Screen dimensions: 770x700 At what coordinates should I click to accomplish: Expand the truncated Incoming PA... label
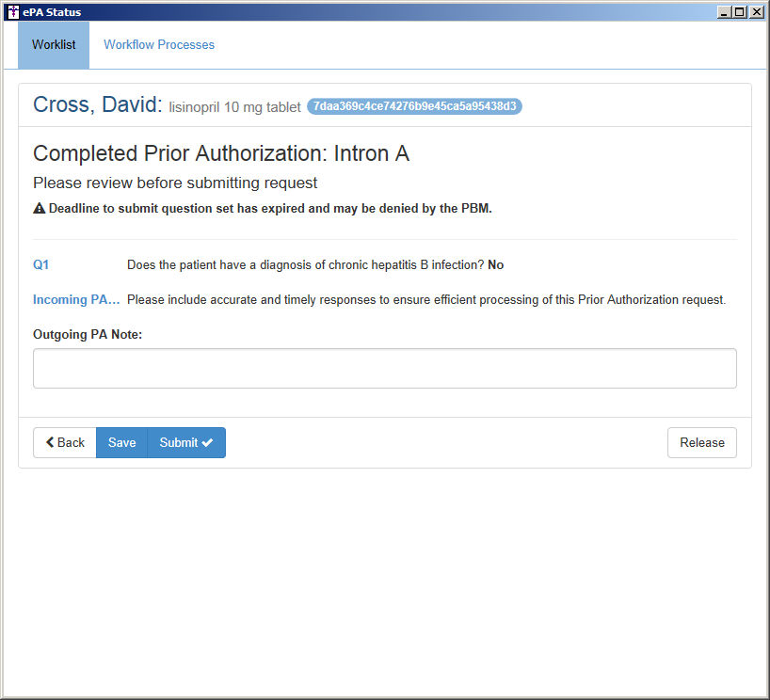pos(76,300)
